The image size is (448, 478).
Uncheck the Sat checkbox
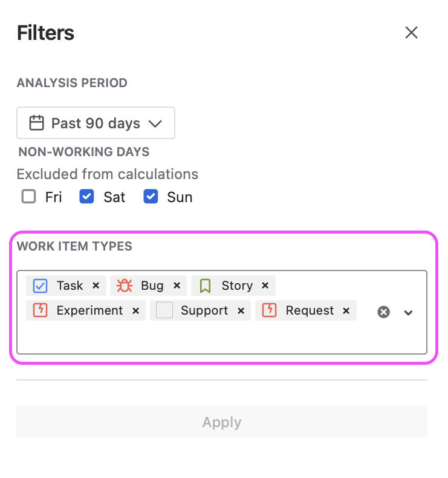point(86,196)
